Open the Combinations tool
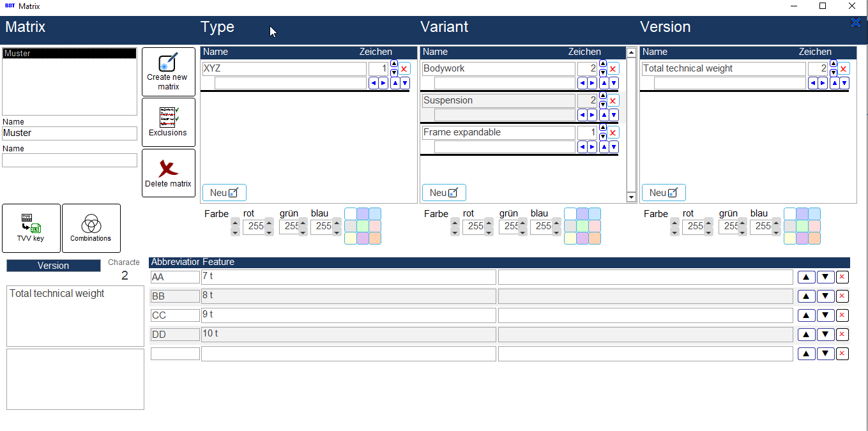Screen dimensions: 868x431 (91, 228)
